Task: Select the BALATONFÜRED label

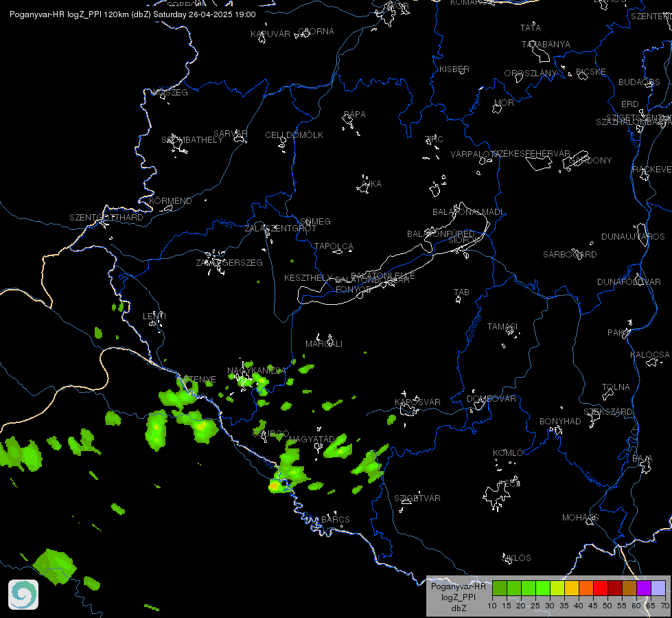Action: 441,234
